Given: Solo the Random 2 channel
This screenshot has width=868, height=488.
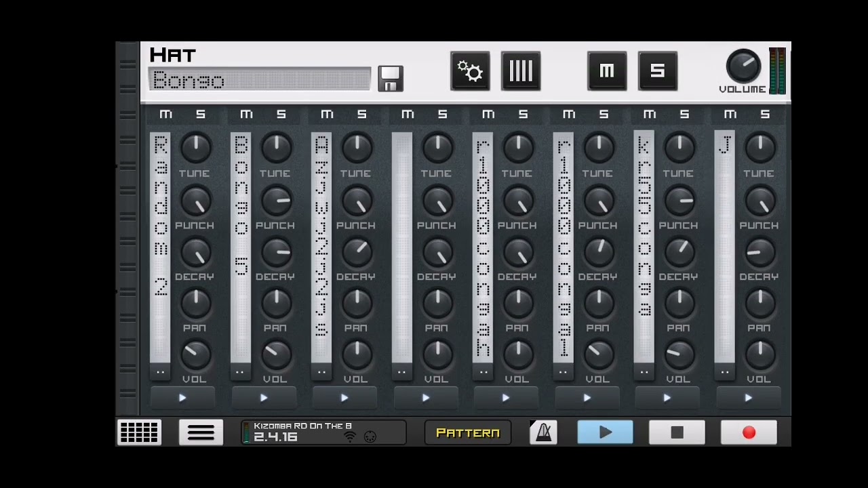Looking at the screenshot, I should 201,115.
